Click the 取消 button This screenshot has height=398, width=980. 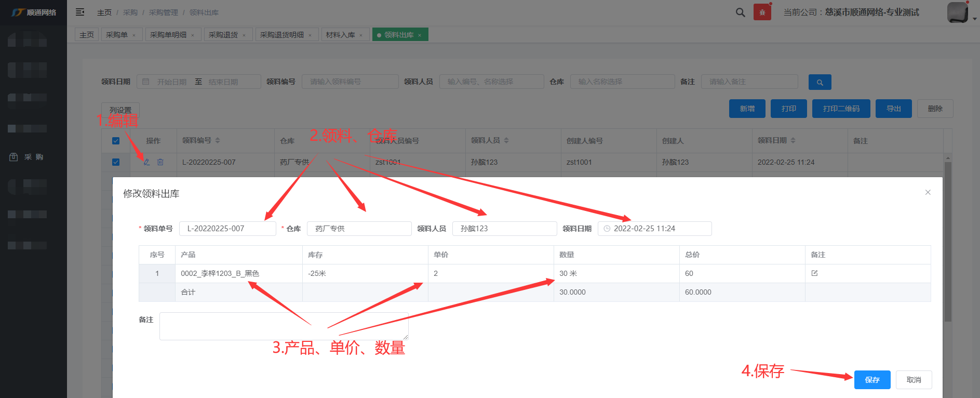pyautogui.click(x=914, y=380)
